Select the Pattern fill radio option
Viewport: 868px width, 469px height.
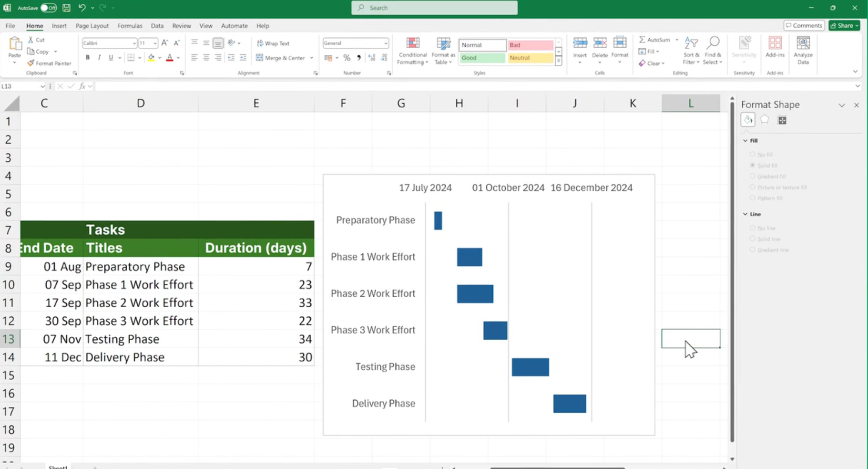(x=753, y=198)
